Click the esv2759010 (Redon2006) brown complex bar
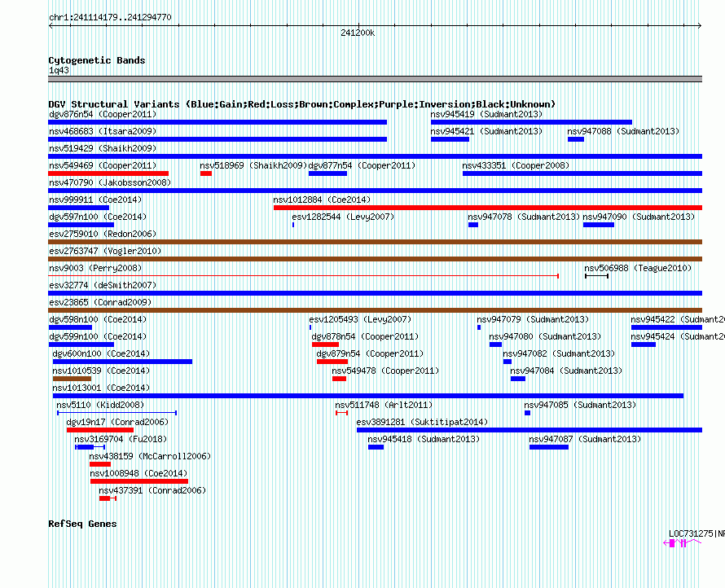The image size is (725, 588). tap(375, 242)
